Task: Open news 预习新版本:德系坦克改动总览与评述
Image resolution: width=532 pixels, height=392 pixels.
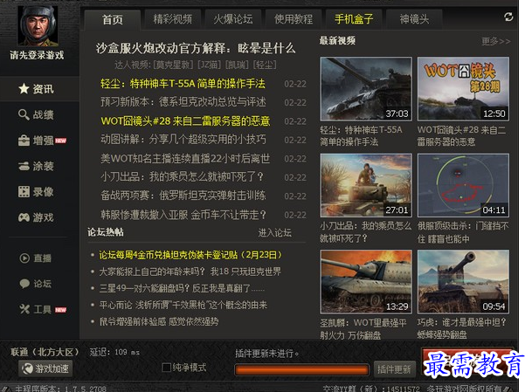Action: coord(183,102)
